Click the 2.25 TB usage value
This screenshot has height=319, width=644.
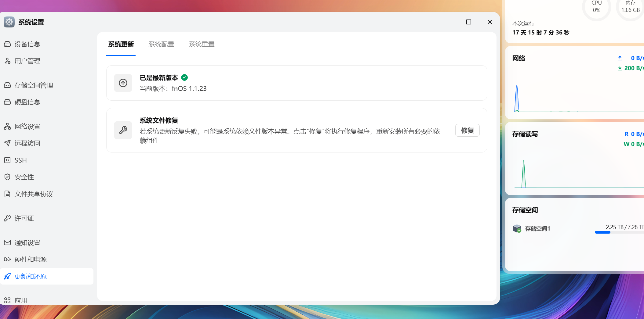615,227
